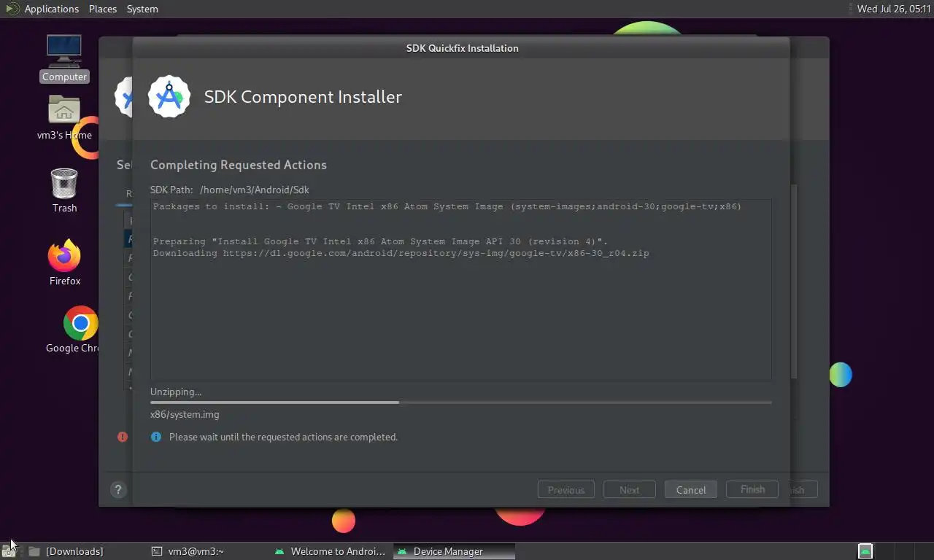
Task: Click the Android Studio tray icon
Action: 865,551
